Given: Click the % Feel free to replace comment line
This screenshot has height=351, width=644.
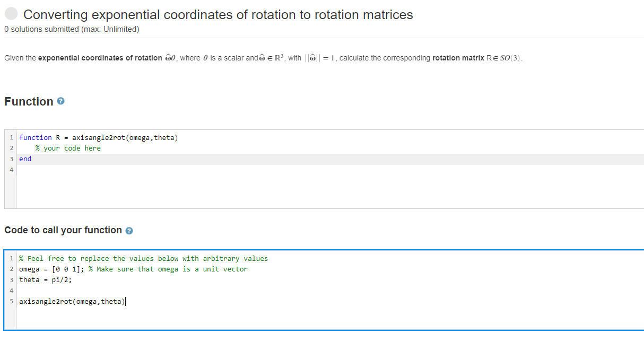Looking at the screenshot, I should (x=143, y=258).
